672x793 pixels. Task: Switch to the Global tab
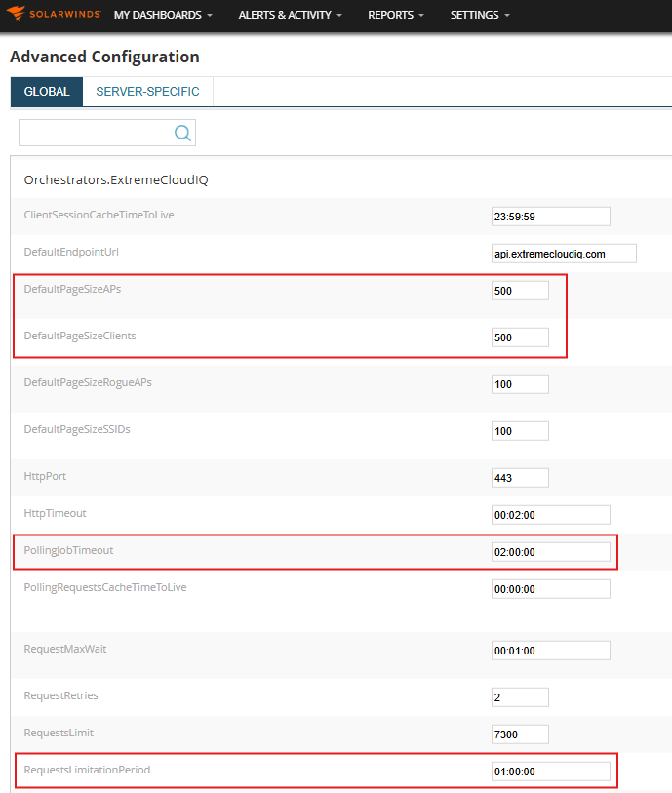point(47,92)
